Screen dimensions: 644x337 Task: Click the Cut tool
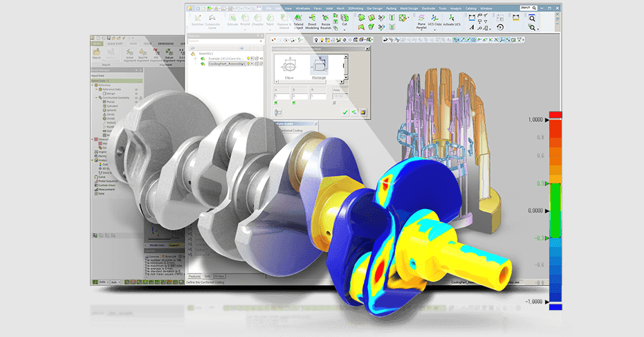(344, 20)
